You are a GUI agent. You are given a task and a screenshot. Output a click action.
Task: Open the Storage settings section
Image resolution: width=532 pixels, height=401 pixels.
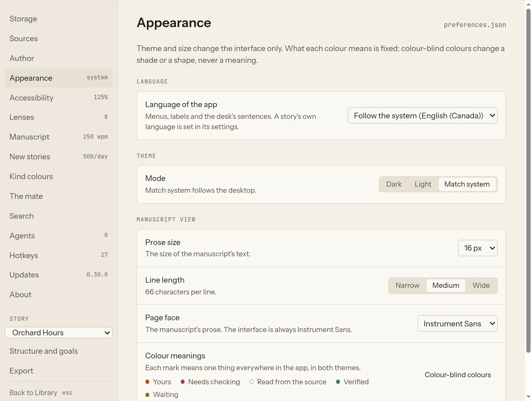click(x=58, y=19)
